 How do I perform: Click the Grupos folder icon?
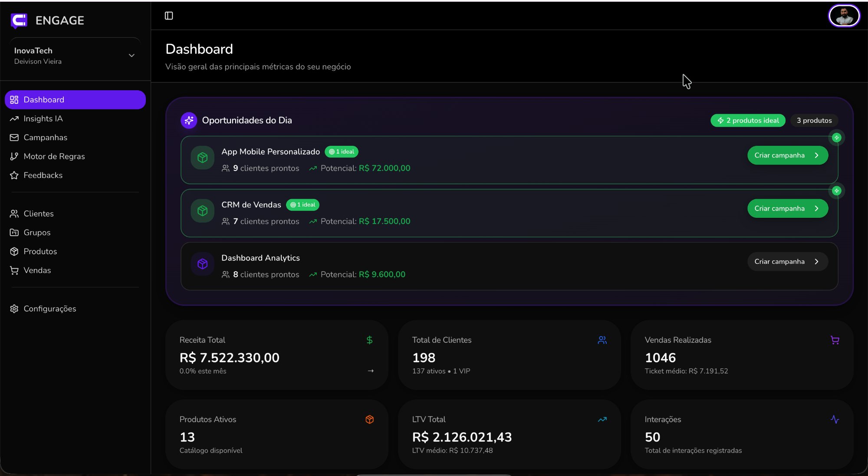coord(14,233)
